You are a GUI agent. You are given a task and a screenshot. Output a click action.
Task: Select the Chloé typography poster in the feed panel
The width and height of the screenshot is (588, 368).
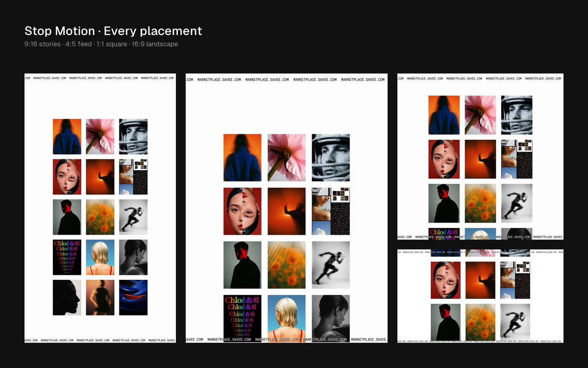click(243, 318)
